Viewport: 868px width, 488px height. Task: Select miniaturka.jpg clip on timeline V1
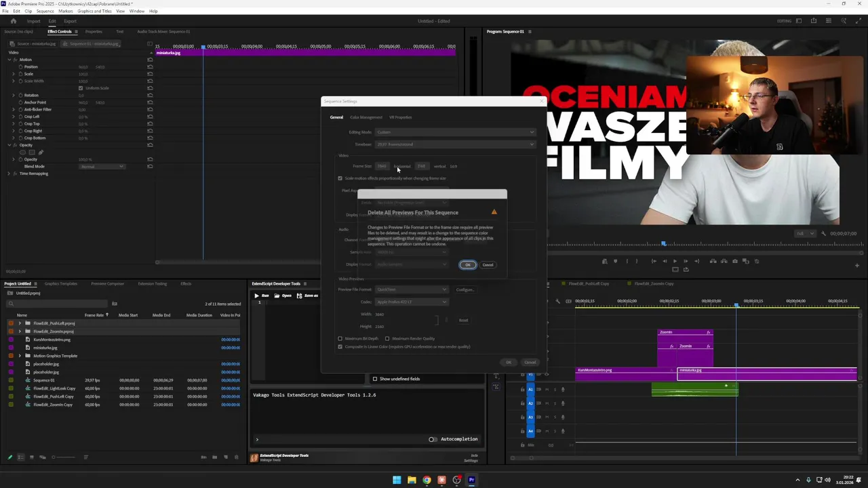click(767, 373)
